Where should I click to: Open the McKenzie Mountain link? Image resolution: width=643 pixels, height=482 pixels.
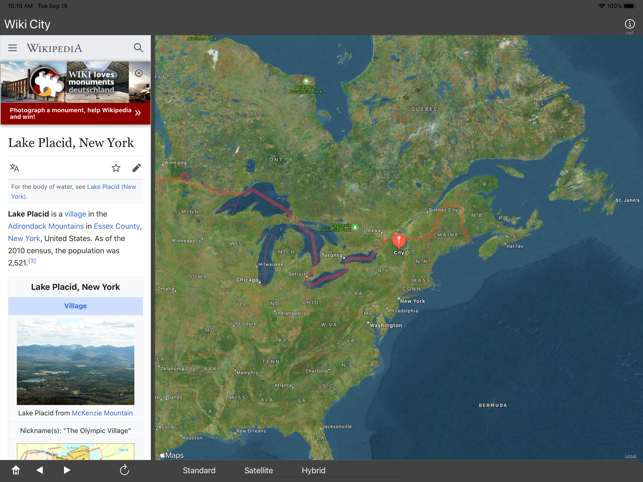coord(102,413)
